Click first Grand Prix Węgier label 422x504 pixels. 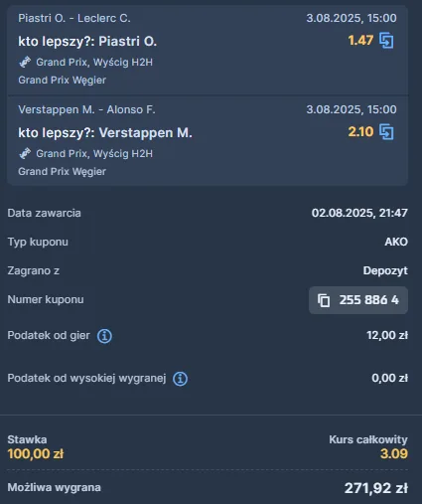[63, 81]
